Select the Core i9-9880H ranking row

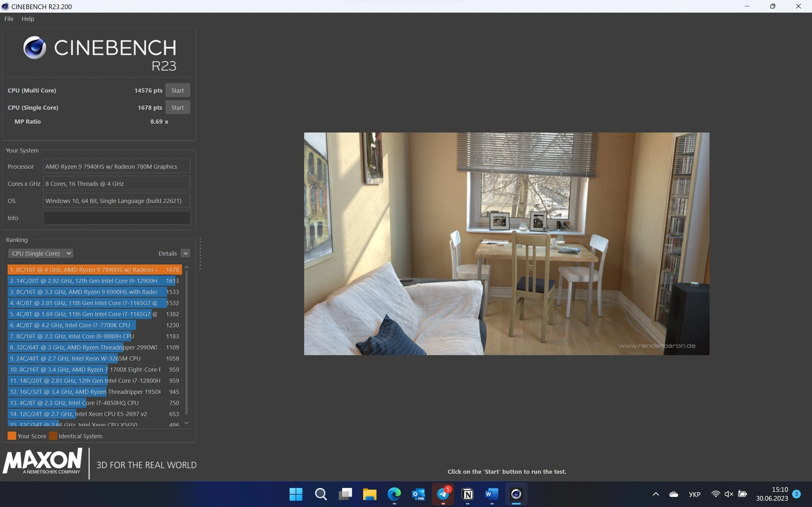coord(95,336)
